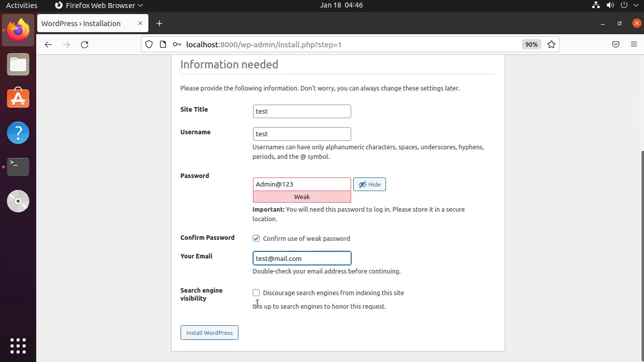The image size is (644, 362).
Task: Click the page info icon in address bar
Action: [x=163, y=44]
